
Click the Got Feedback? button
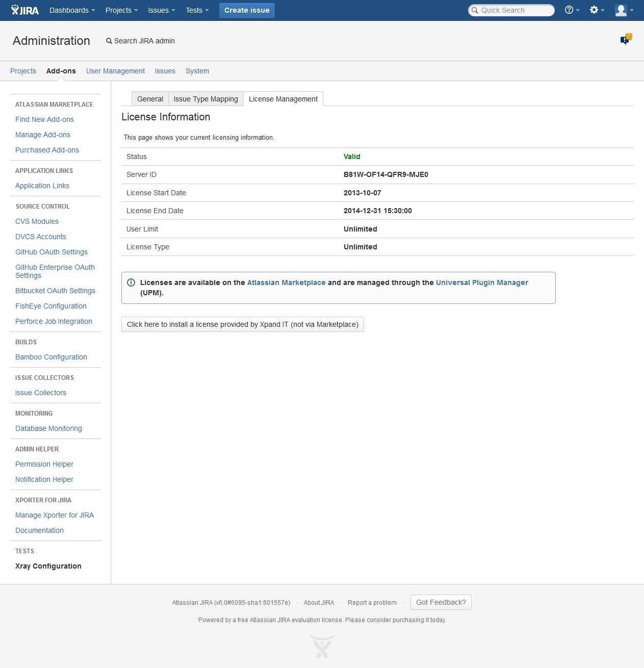point(441,602)
